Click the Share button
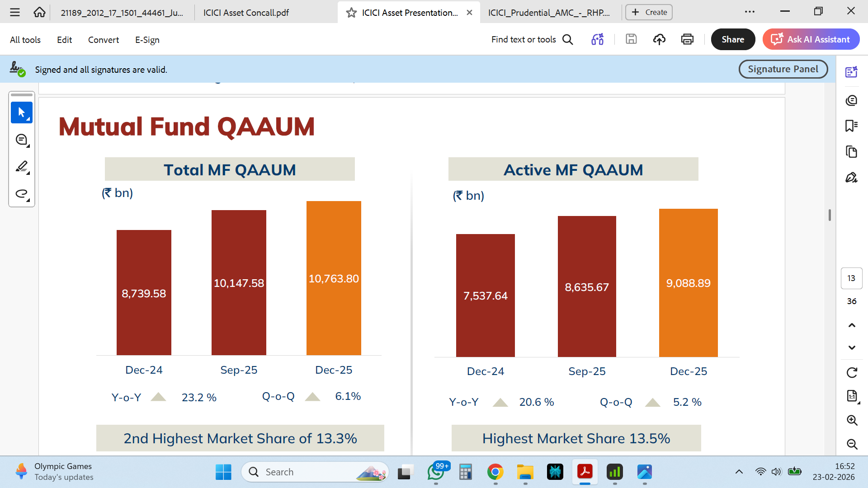The width and height of the screenshot is (868, 488). click(x=732, y=40)
